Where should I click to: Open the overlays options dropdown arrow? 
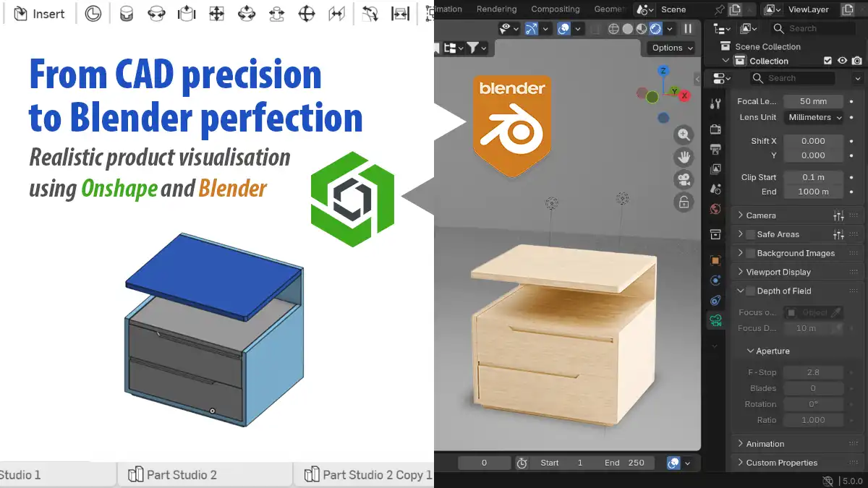[x=578, y=29]
